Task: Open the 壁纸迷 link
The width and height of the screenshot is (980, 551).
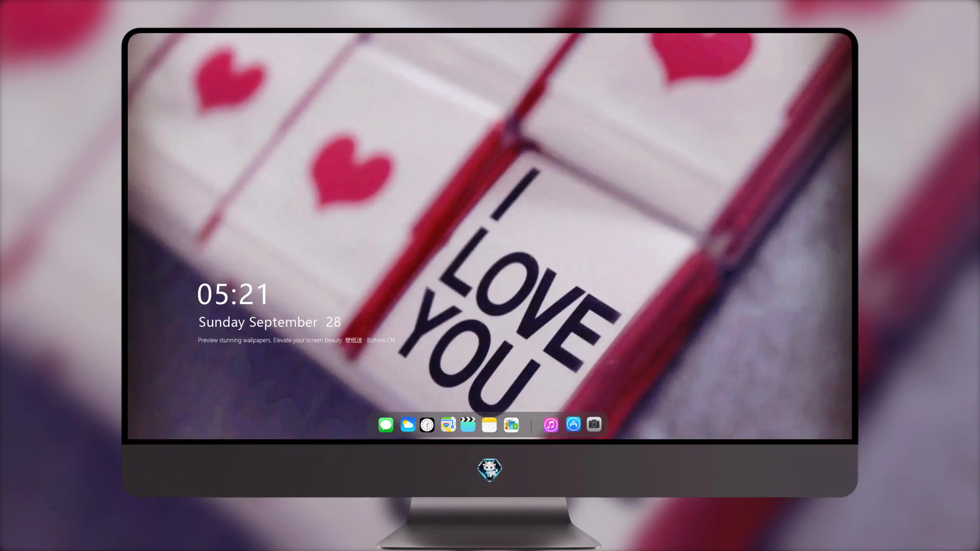Action: click(353, 340)
